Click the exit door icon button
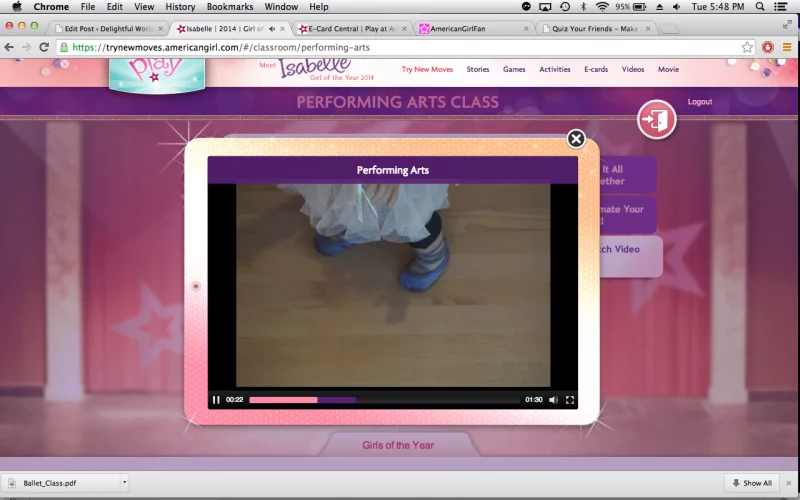 [x=657, y=119]
